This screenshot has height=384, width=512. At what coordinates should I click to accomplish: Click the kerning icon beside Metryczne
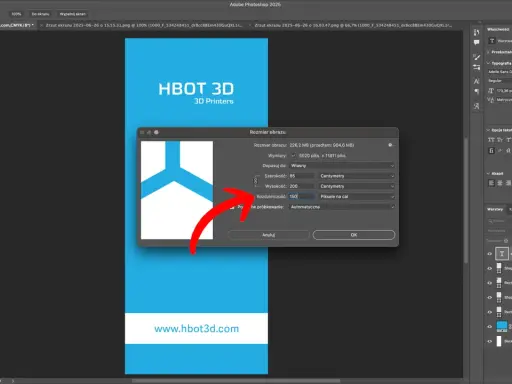pyautogui.click(x=491, y=100)
